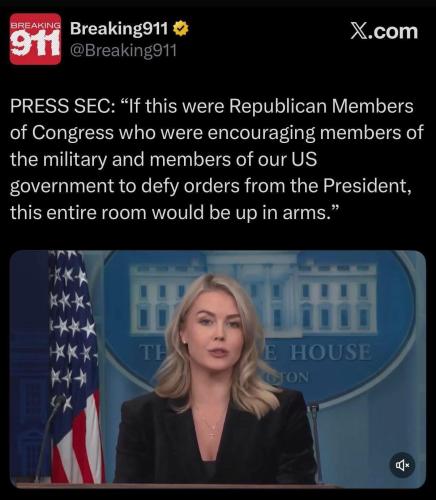Click the phrase "Republican Members" in the post
The height and width of the screenshot is (500, 436).
321,106
